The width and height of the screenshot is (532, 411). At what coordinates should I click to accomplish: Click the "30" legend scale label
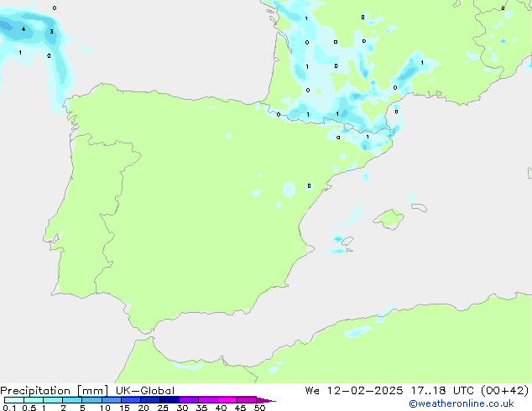pos(182,408)
